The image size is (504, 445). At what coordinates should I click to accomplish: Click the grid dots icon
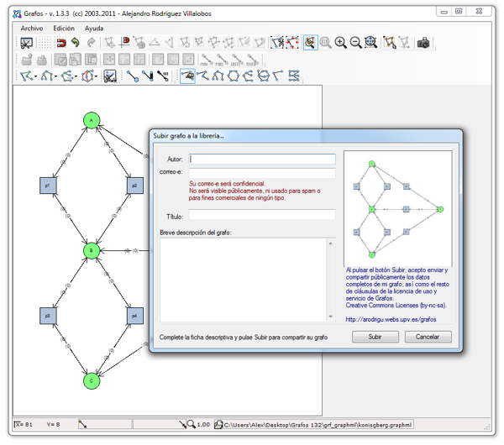pos(43,43)
